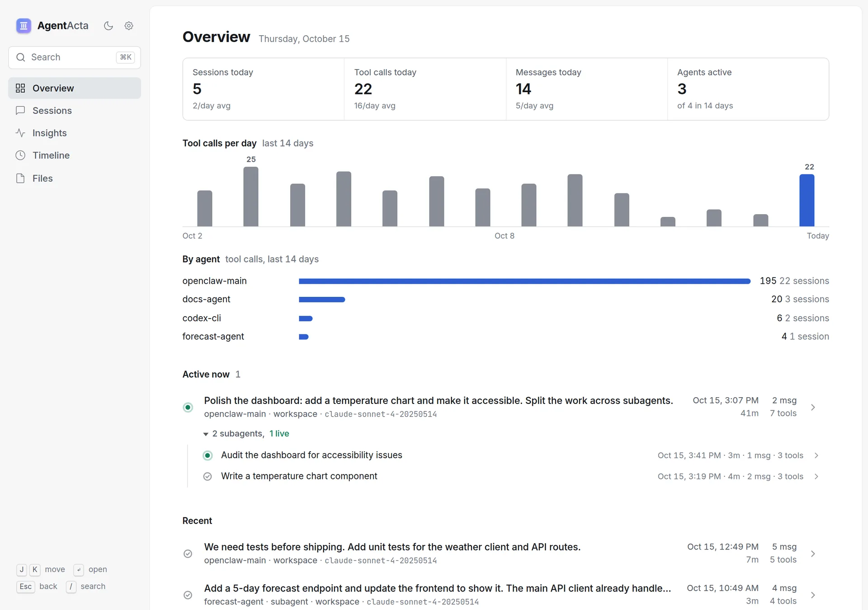
Task: Click the 195 22 sessions count
Action: (x=794, y=281)
